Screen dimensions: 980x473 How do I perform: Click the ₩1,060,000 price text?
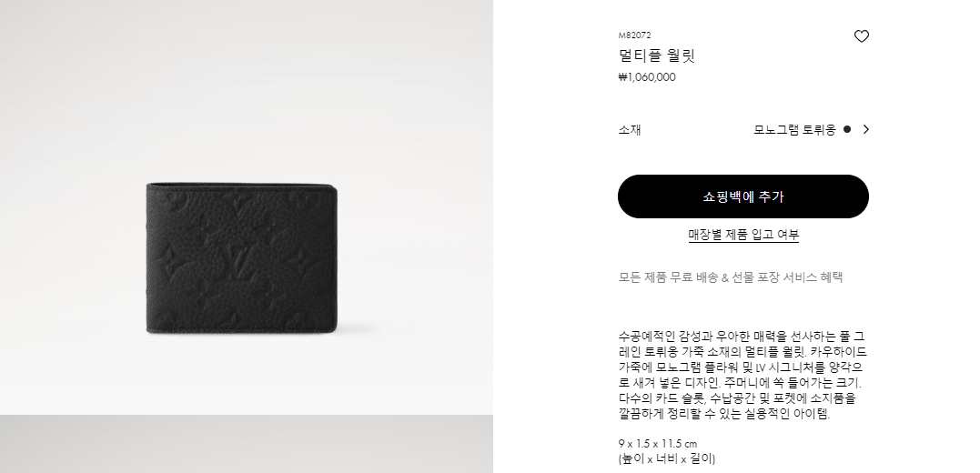click(x=647, y=77)
